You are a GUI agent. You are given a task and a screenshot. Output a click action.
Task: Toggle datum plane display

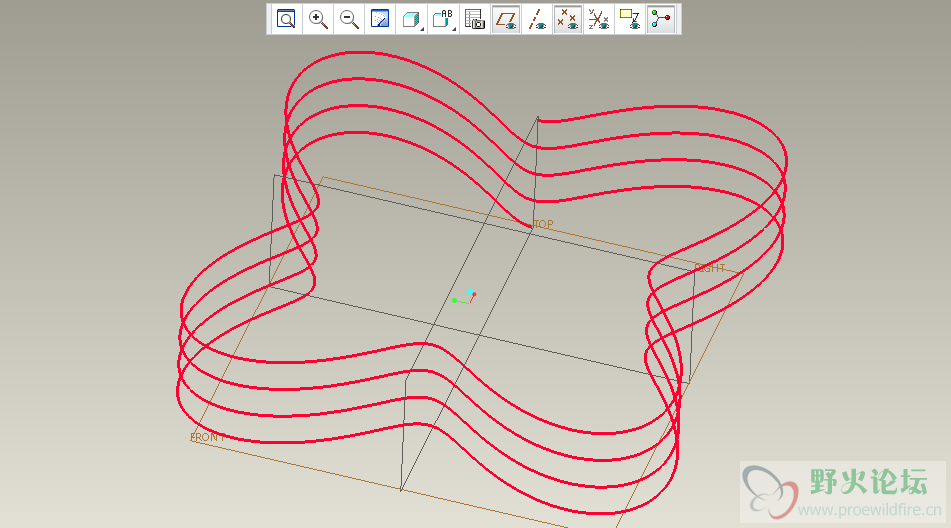[x=507, y=19]
